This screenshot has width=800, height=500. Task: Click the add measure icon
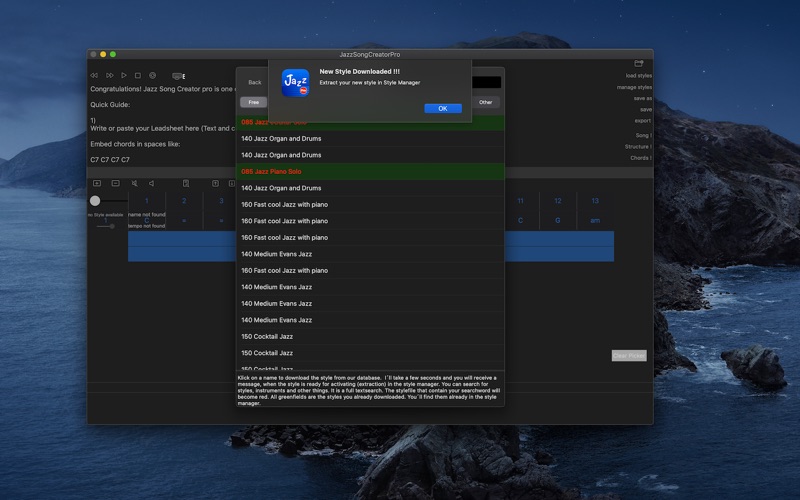97,183
